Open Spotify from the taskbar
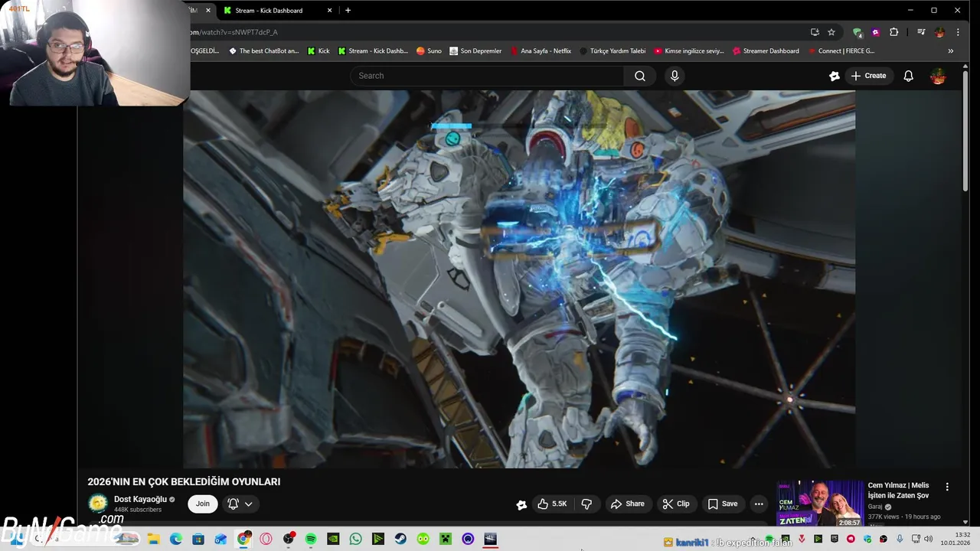 click(311, 539)
